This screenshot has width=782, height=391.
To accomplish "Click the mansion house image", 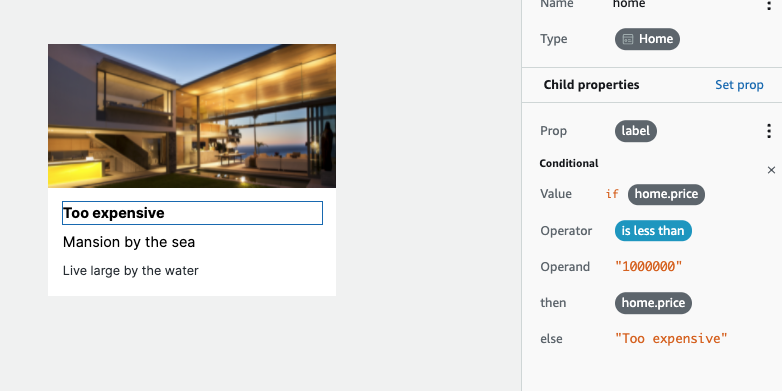I will [x=192, y=116].
